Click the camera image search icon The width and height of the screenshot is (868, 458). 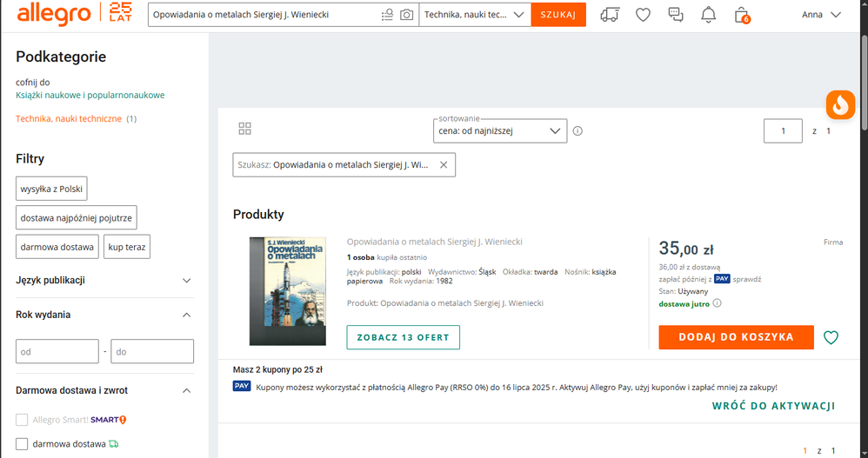[406, 15]
